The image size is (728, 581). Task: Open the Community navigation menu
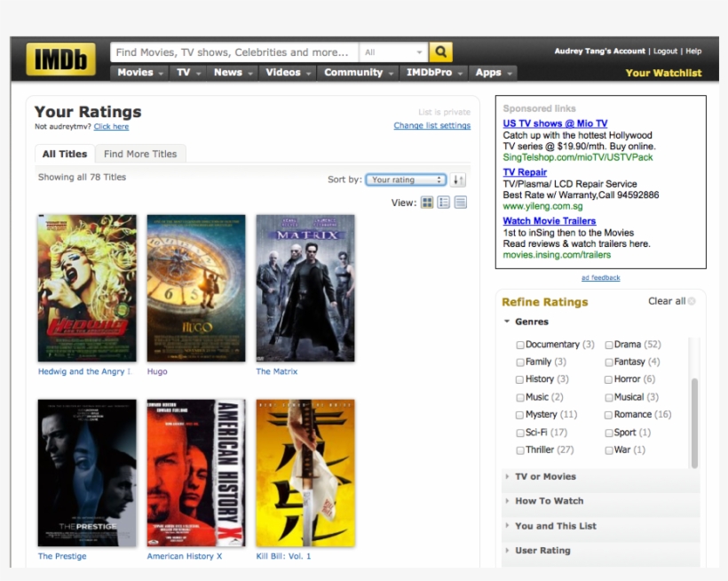359,73
